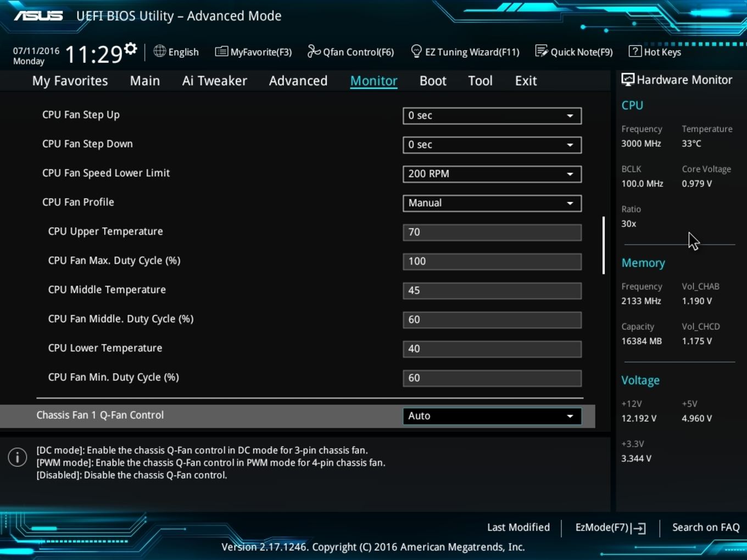This screenshot has height=560, width=747.
Task: Go to the Exit tab
Action: [526, 81]
